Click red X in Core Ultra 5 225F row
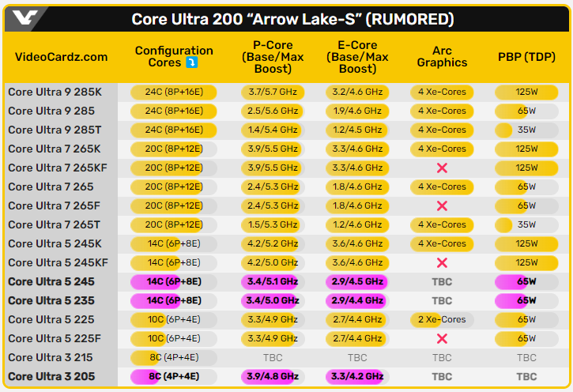 click(x=442, y=339)
